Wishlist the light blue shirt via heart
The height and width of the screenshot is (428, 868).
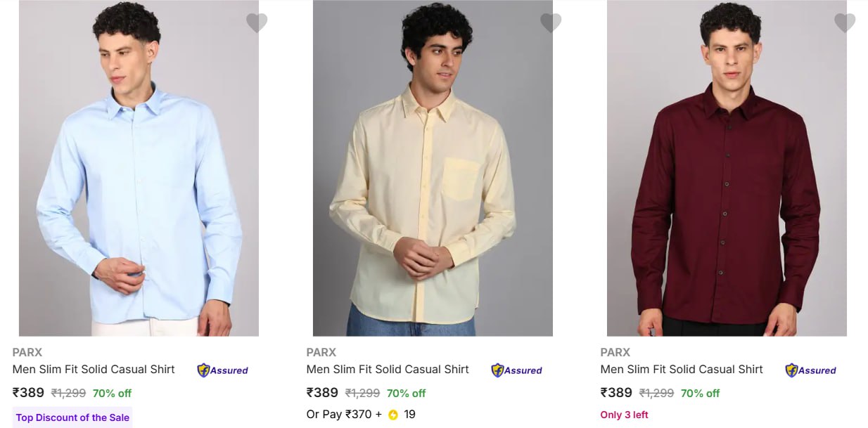[x=257, y=23]
